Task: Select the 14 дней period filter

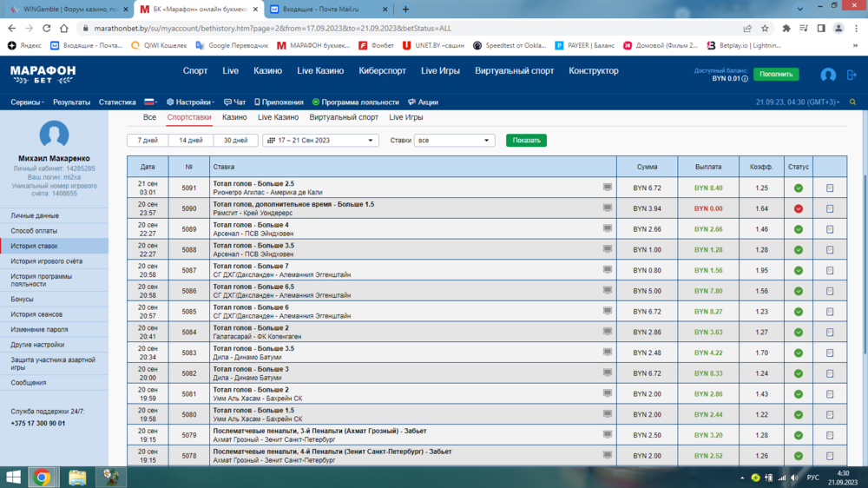Action: [x=191, y=140]
